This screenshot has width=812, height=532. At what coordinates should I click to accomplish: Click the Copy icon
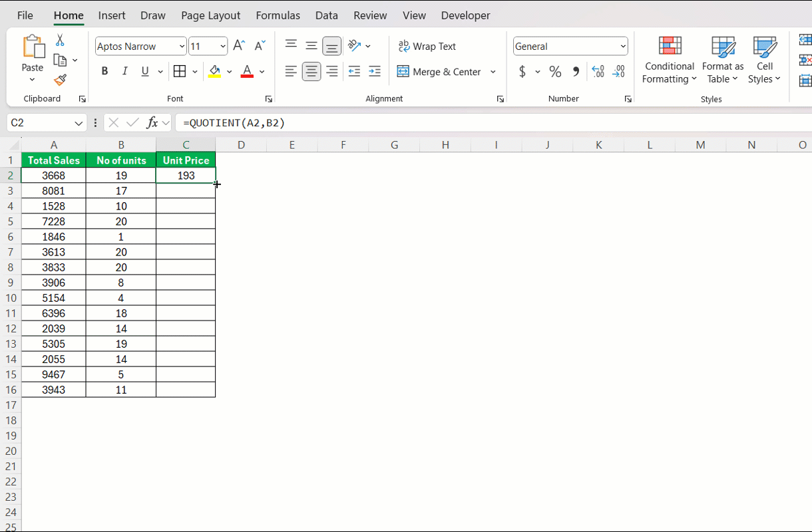[x=60, y=61]
